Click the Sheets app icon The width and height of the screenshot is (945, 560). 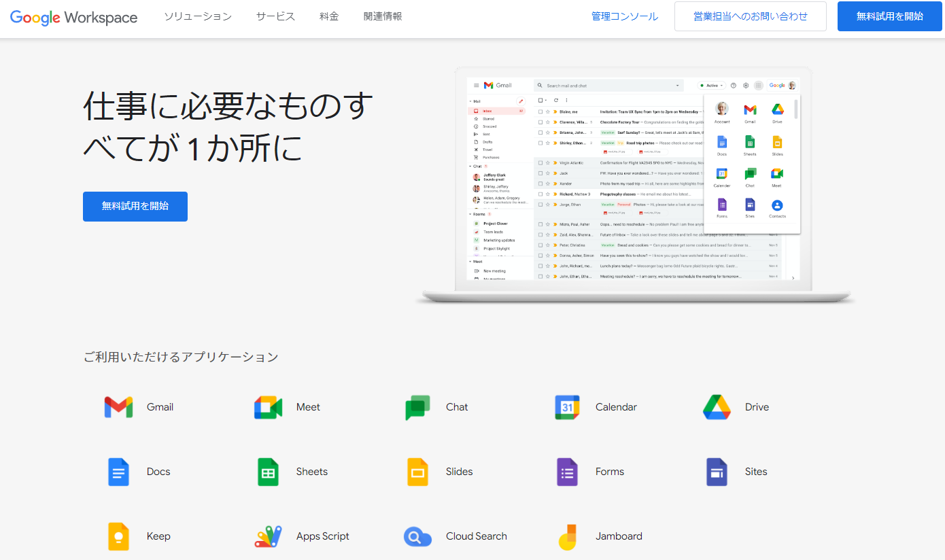[268, 471]
